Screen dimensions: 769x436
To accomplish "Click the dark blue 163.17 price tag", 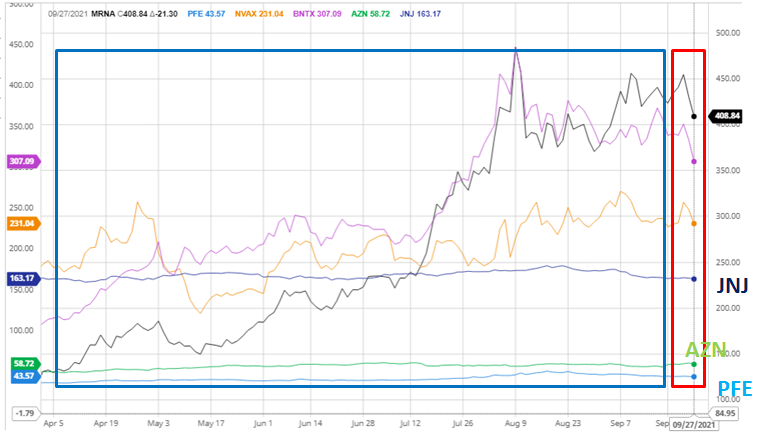I will (24, 279).
